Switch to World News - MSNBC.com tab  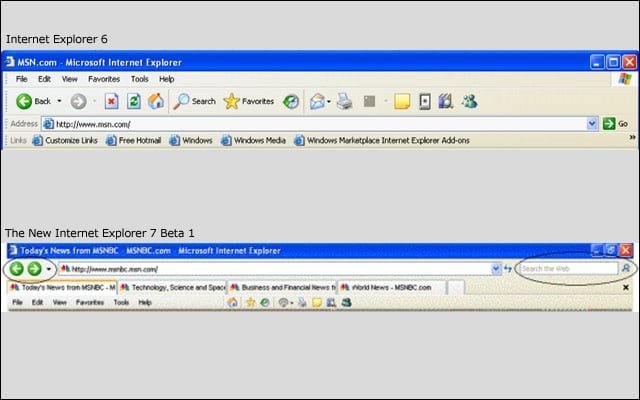coord(392,287)
